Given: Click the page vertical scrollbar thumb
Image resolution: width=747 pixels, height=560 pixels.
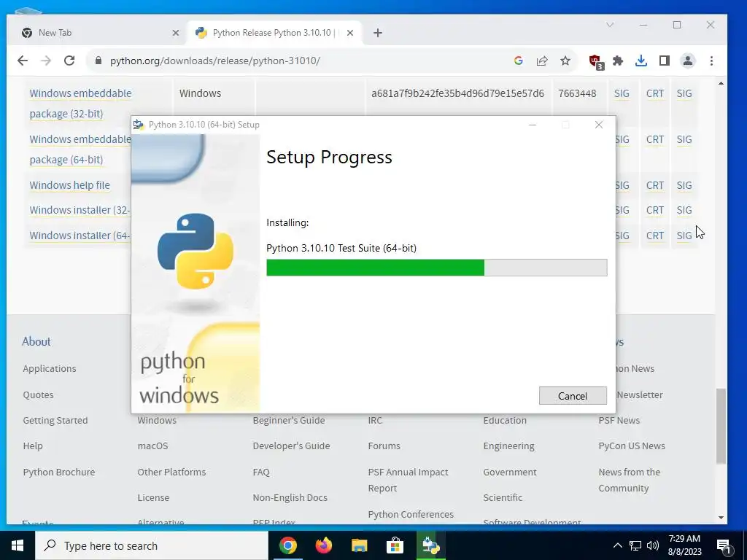Looking at the screenshot, I should coord(721,426).
